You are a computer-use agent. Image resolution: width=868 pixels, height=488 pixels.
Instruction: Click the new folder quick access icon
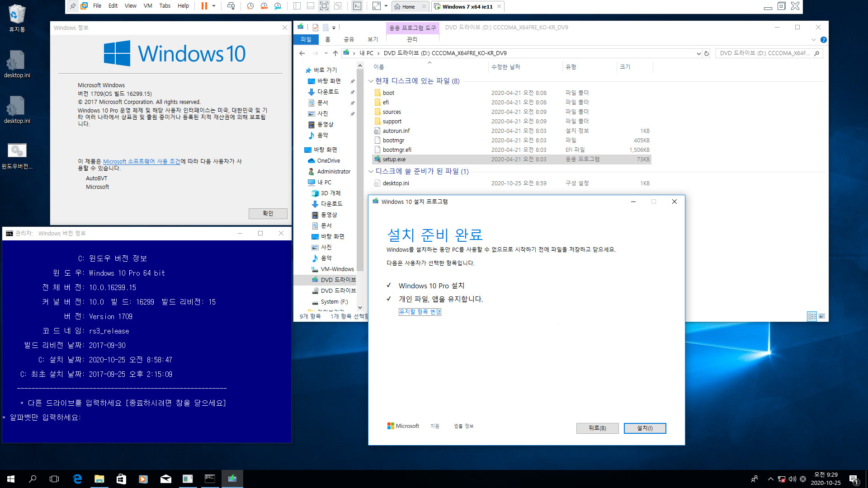click(325, 28)
